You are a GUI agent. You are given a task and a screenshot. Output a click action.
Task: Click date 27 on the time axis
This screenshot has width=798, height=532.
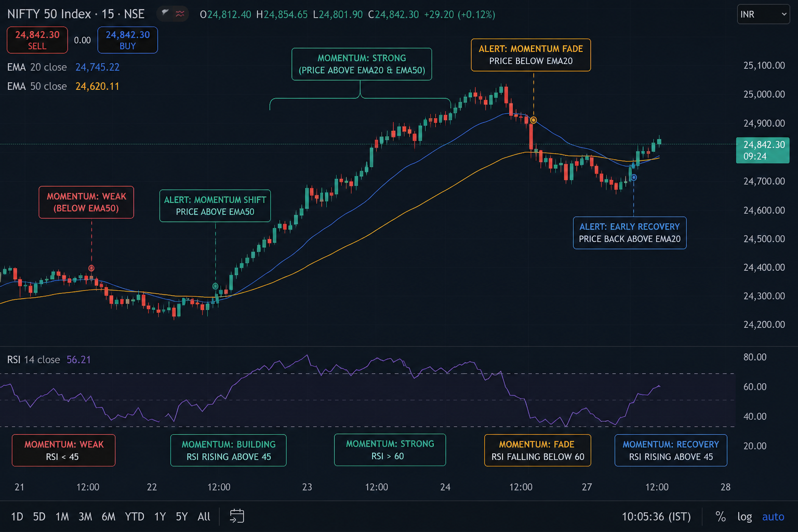click(587, 487)
